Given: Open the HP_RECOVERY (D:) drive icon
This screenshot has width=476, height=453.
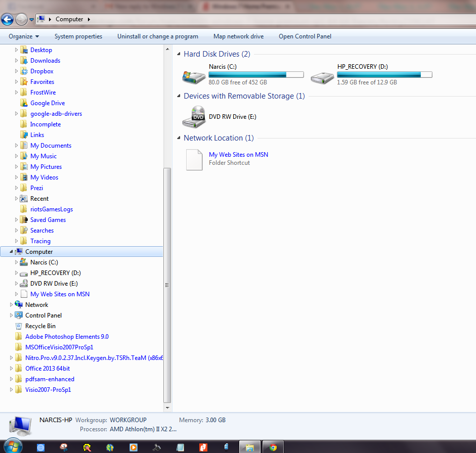Looking at the screenshot, I should pyautogui.click(x=322, y=78).
